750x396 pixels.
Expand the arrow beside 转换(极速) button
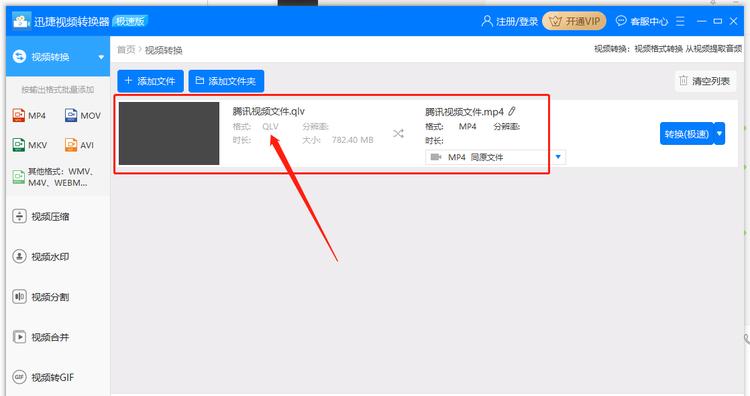tap(719, 133)
